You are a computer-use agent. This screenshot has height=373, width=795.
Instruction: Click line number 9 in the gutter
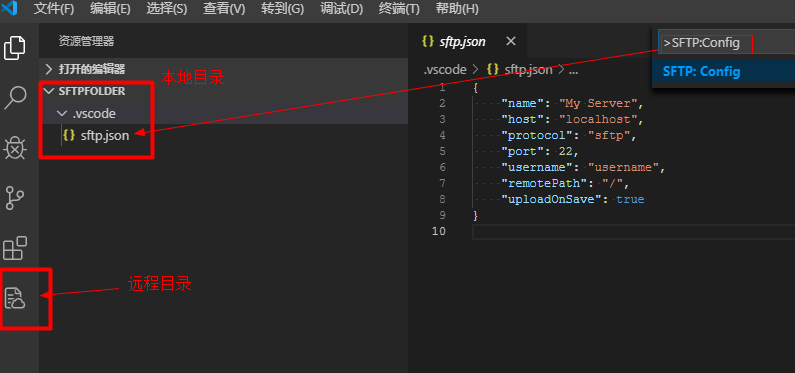point(442,215)
